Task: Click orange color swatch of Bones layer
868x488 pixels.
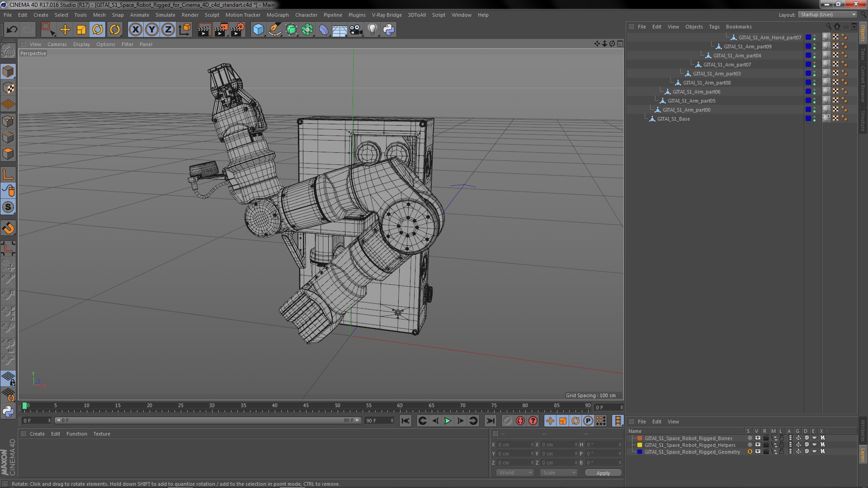Action: pyautogui.click(x=640, y=438)
